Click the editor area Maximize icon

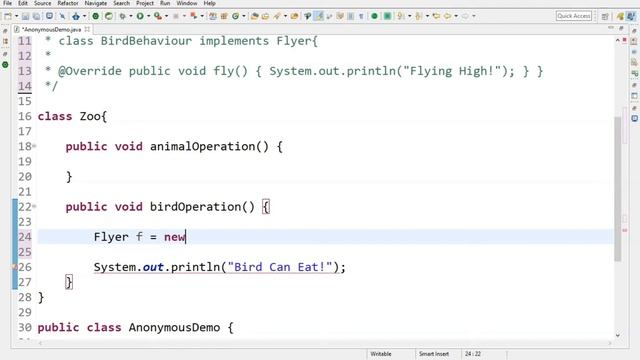[621, 28]
